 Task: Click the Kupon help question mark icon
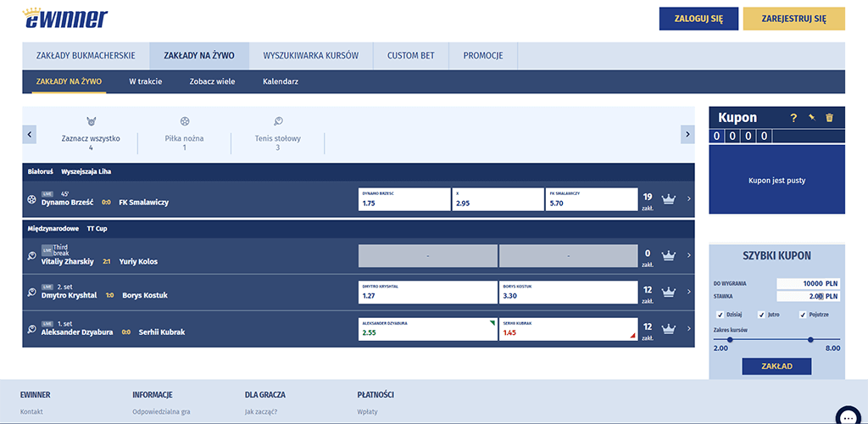(793, 118)
